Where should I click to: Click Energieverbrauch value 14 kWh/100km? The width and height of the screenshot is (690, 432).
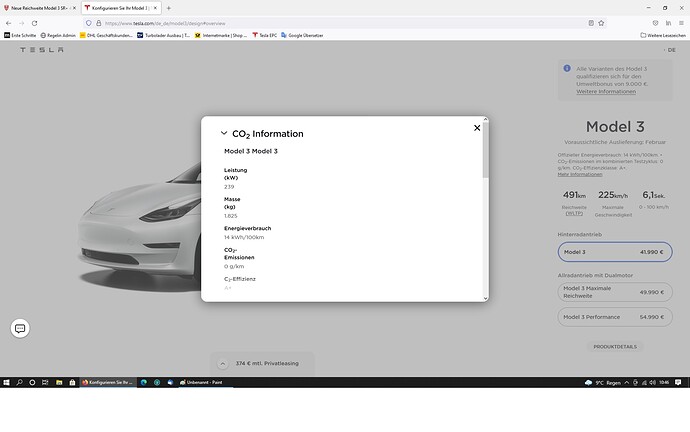[x=244, y=237]
